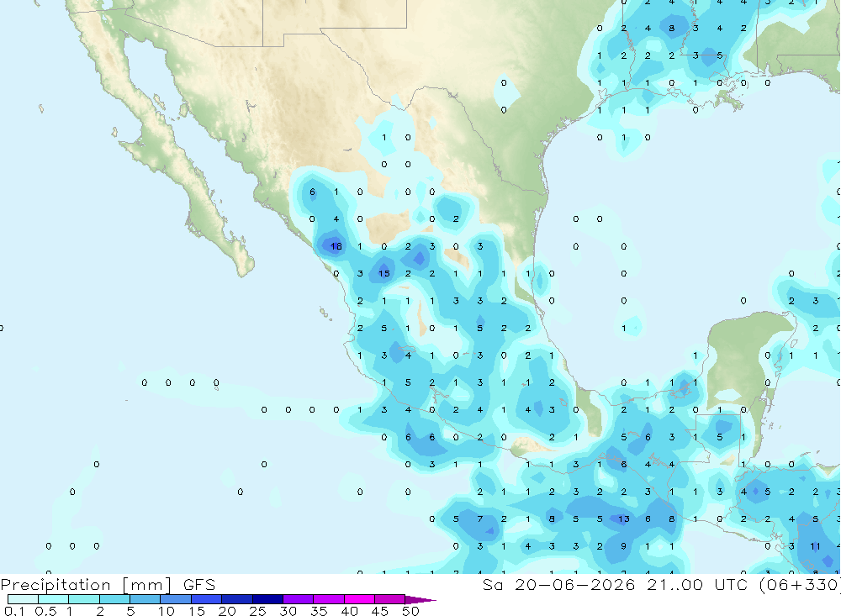Select the 45–50 mm legend color swatch
This screenshot has height=616, width=841.
click(x=390, y=599)
